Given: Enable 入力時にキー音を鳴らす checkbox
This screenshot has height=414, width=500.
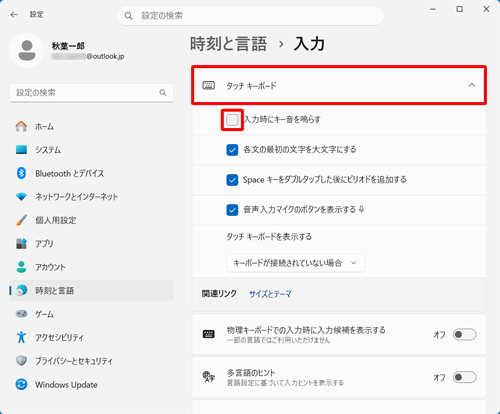Looking at the screenshot, I should click(232, 120).
